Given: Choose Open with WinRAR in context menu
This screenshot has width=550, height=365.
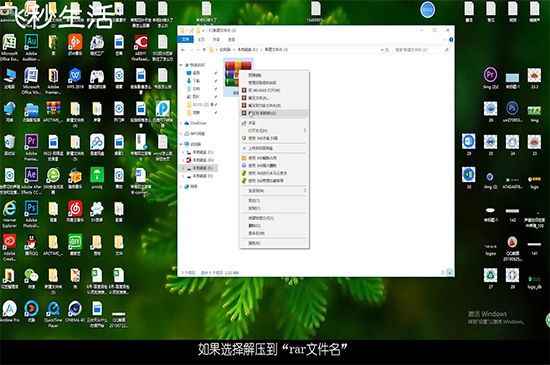Looking at the screenshot, I should [x=264, y=90].
